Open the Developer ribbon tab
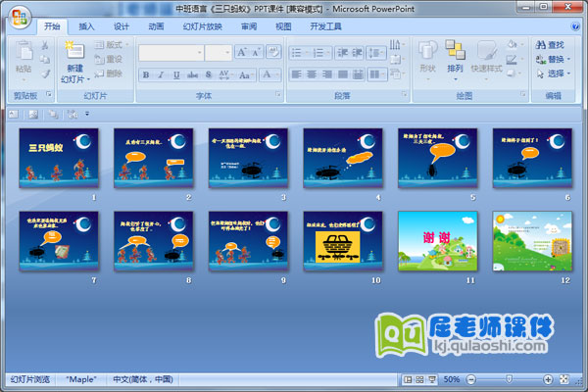 click(x=325, y=26)
